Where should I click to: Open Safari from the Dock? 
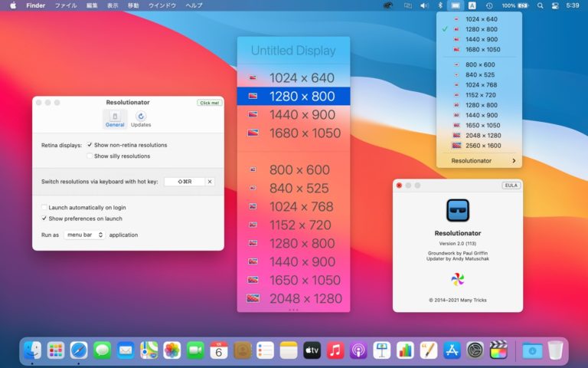(79, 350)
